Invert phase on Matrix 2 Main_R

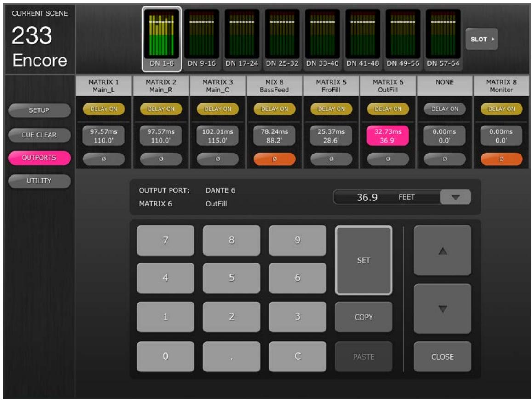coord(161,159)
